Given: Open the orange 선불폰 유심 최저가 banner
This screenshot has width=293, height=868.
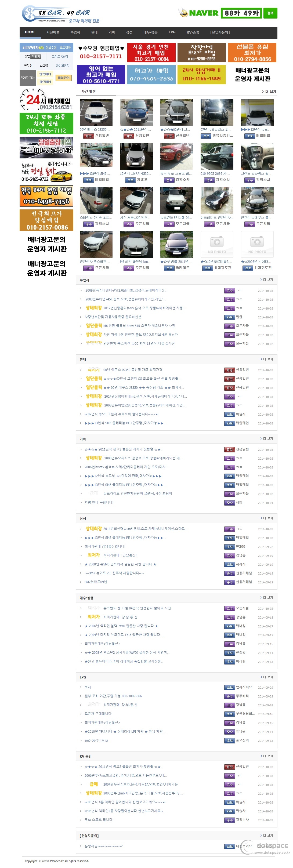Looking at the screenshot, I should (x=252, y=52).
